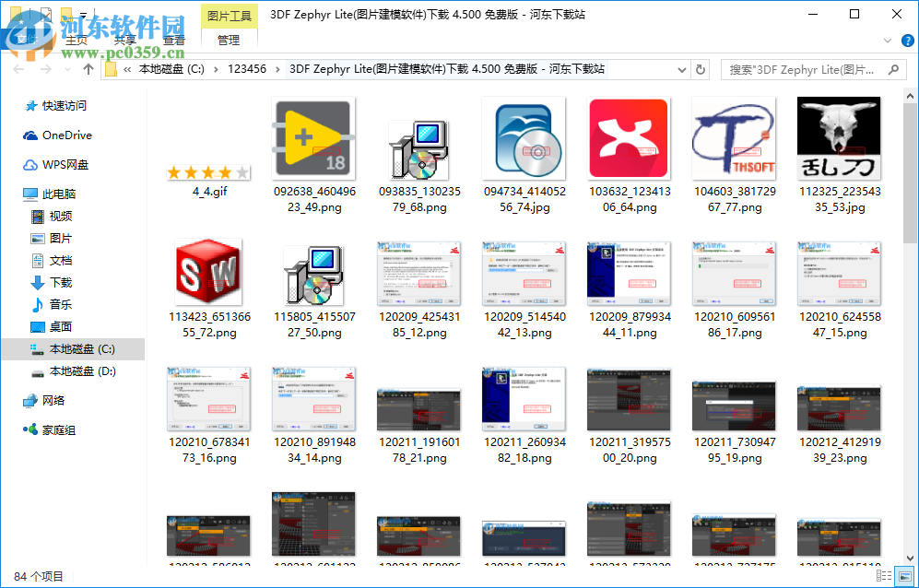Select the 120209_51454042_13.png screenshot thumbnail
This screenshot has height=588, width=919.
point(524,273)
